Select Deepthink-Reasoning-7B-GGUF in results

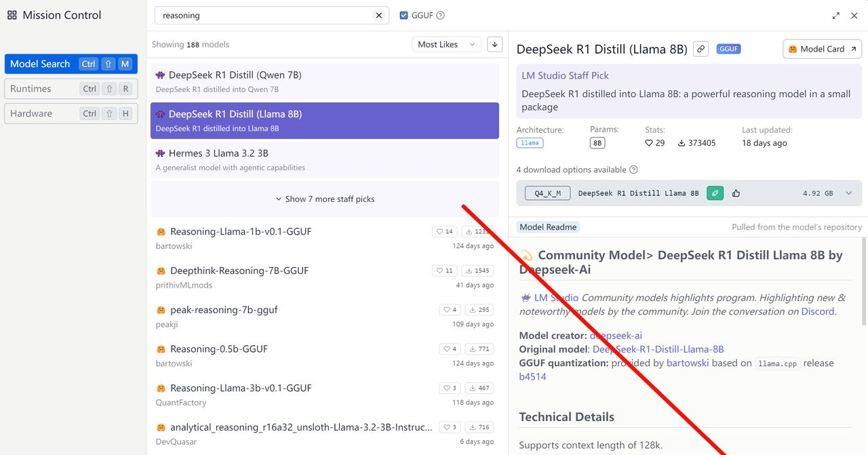(325, 277)
